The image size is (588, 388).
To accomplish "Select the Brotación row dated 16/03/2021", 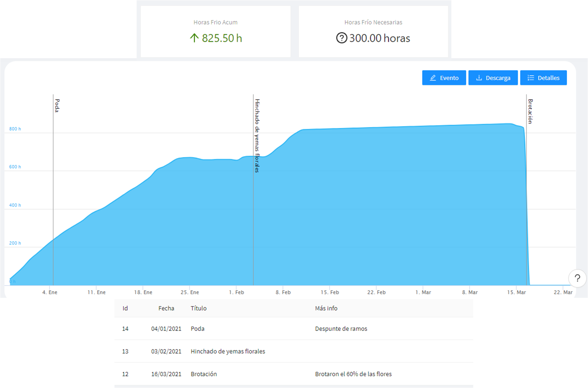I will pos(203,374).
